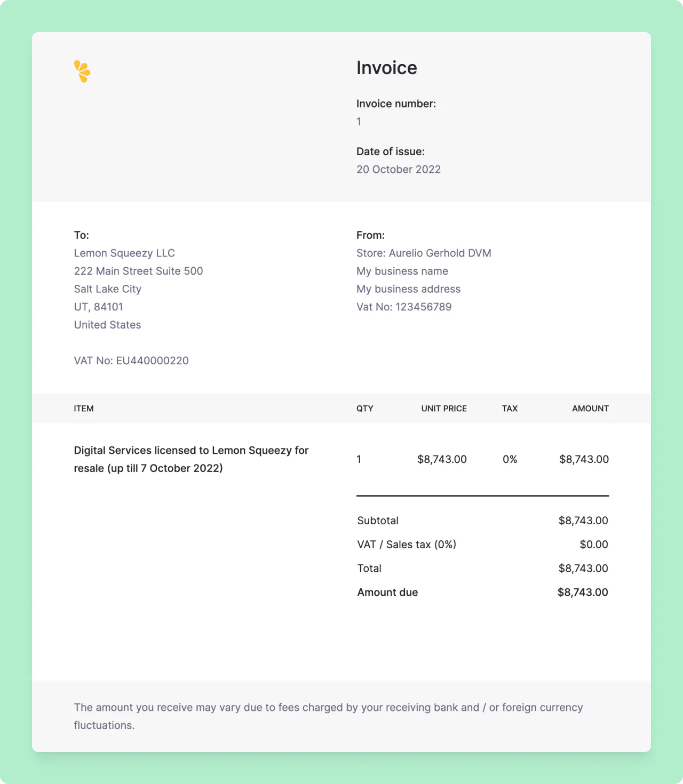683x784 pixels.
Task: Click the VAT / Sales tax (0%) label
Action: pyautogui.click(x=407, y=545)
